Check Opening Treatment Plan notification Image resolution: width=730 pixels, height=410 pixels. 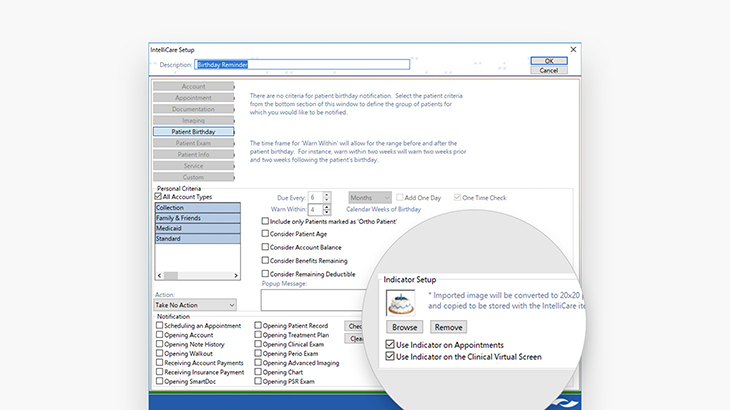tap(257, 335)
